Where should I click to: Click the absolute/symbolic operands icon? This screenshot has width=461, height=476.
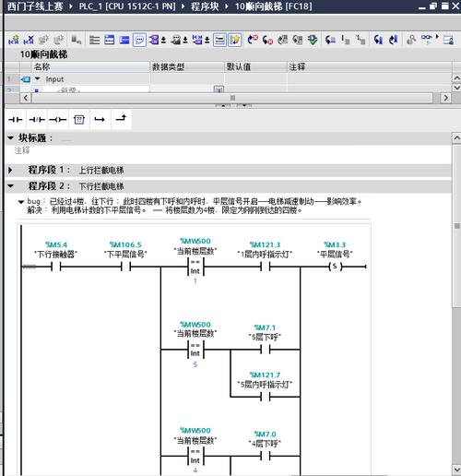pos(154,40)
